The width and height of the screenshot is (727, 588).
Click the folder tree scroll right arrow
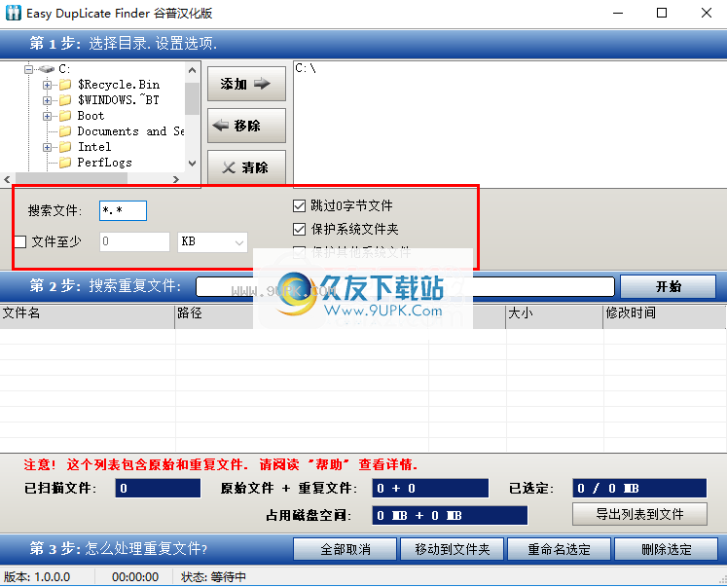[x=176, y=179]
